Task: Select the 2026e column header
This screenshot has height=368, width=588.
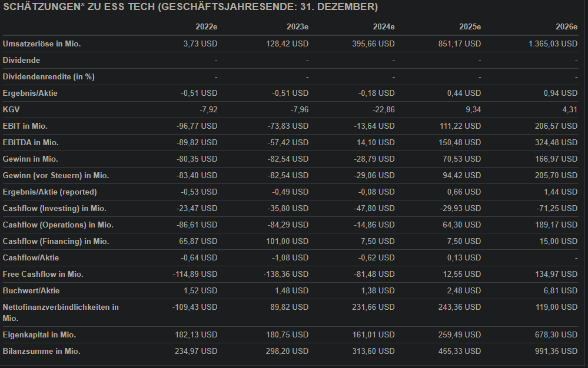Action: pyautogui.click(x=566, y=27)
